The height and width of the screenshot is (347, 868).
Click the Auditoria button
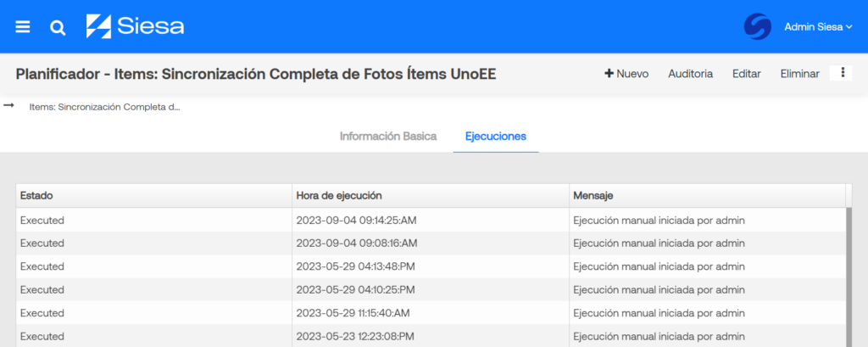point(690,73)
